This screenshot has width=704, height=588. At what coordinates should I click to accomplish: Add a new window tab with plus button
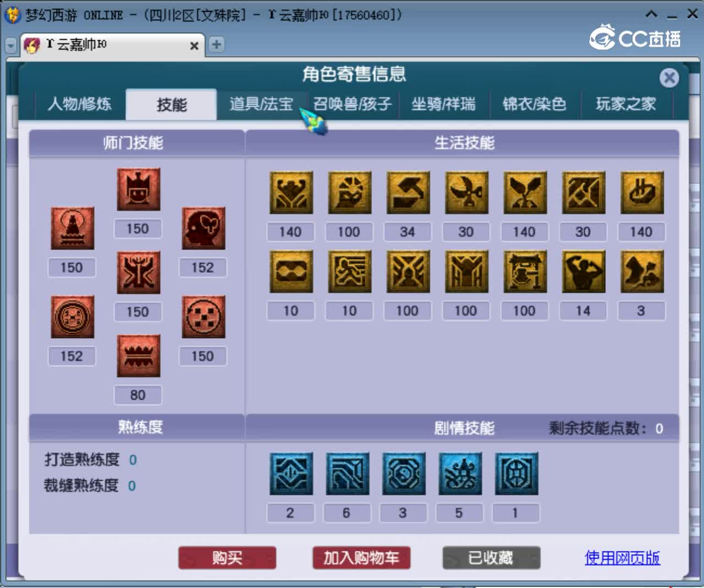tap(217, 45)
